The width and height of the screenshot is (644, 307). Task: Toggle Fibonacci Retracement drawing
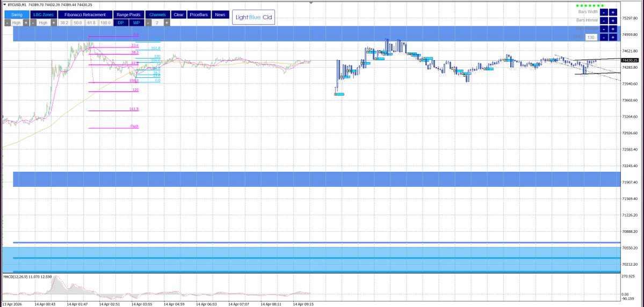tap(85, 15)
